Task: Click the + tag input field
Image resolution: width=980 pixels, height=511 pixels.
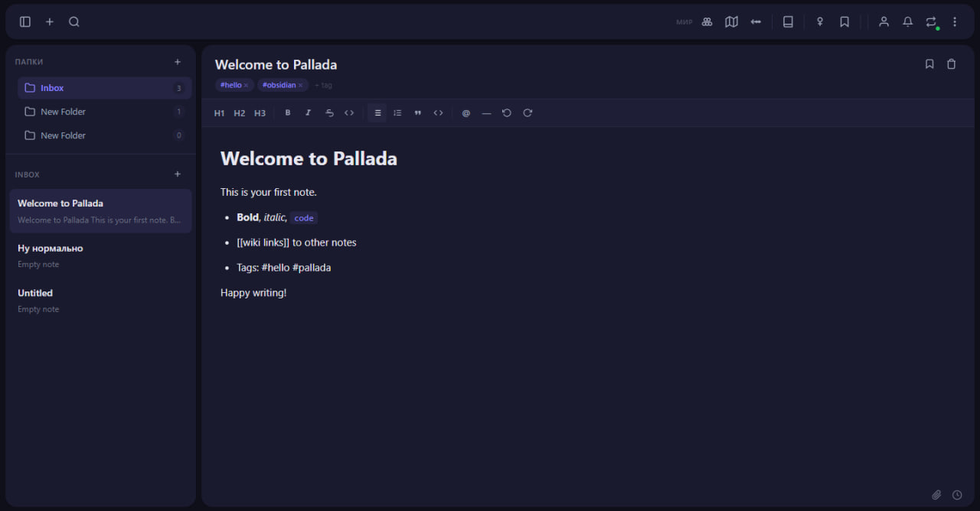Action: tap(324, 86)
